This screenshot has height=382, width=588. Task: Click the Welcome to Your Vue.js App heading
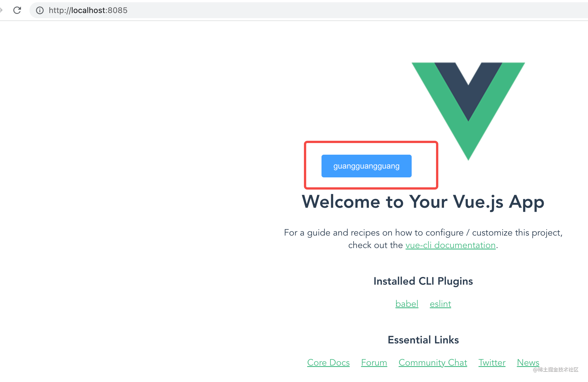[423, 202]
